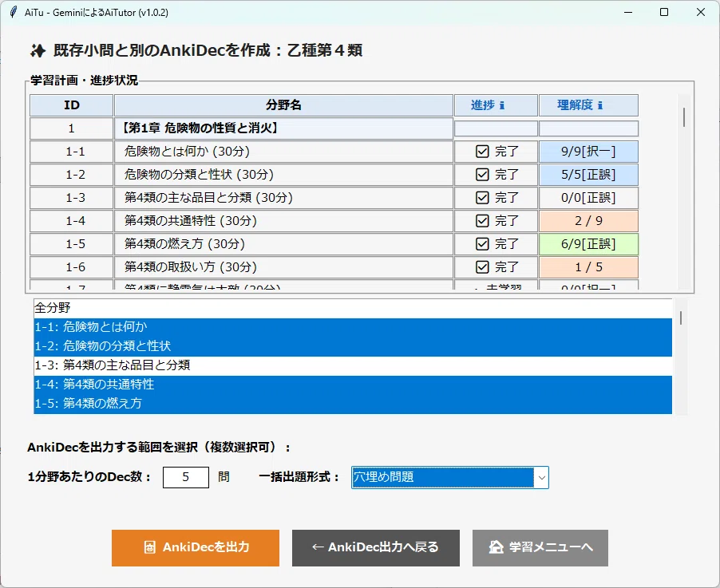720x588 pixels.
Task: Click table cell 第4類の主な品目と分類 (30分)
Action: click(283, 198)
